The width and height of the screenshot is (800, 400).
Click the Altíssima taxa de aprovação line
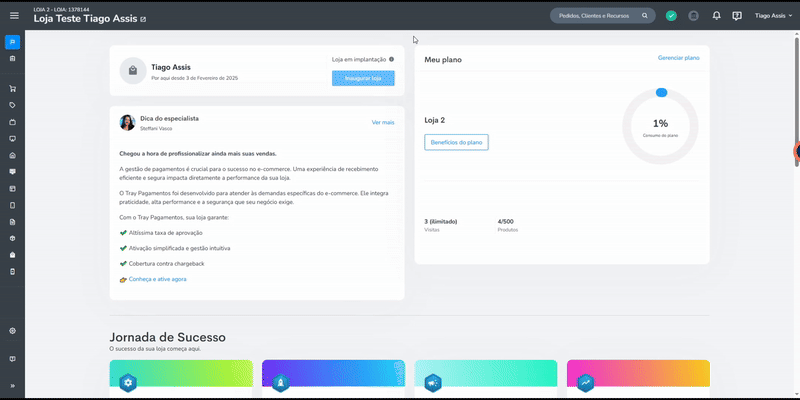(166, 233)
